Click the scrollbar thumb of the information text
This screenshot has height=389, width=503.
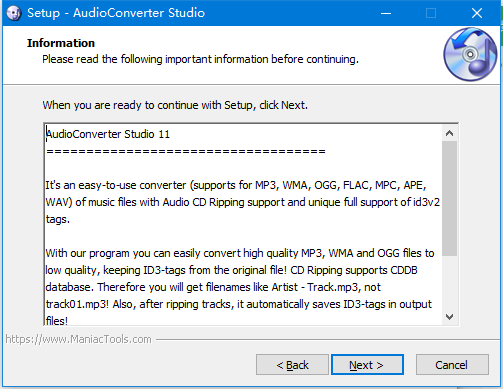click(449, 198)
